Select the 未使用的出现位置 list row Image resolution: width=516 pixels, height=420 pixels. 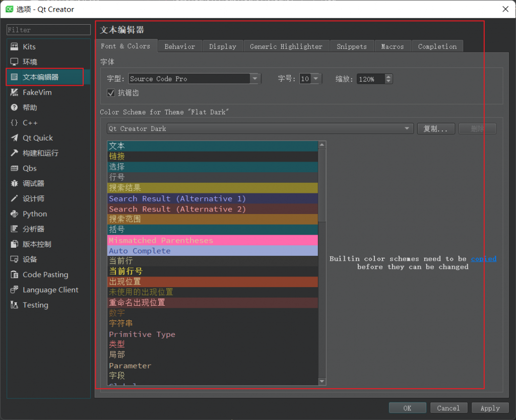[x=213, y=292]
